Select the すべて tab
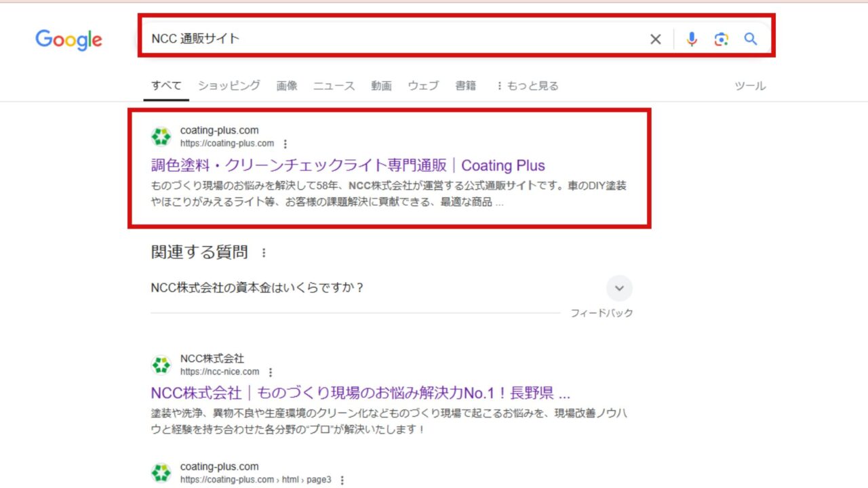This screenshot has height=488, width=868. [x=166, y=85]
